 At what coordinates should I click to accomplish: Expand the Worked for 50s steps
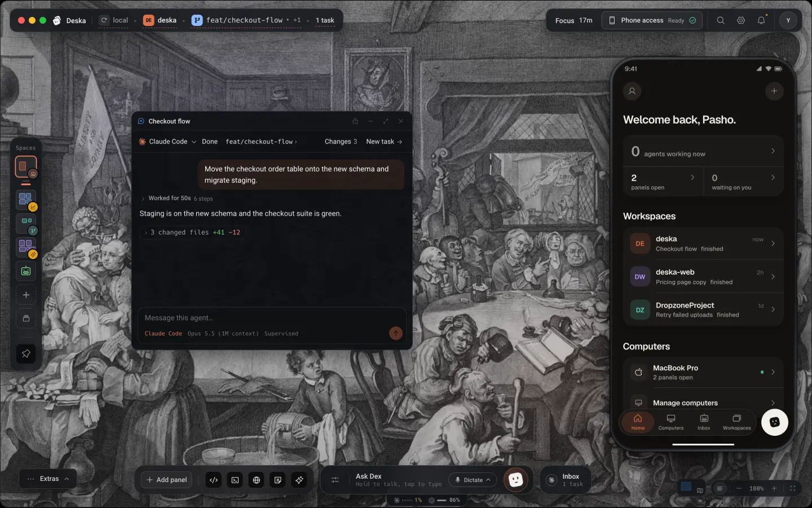point(176,198)
